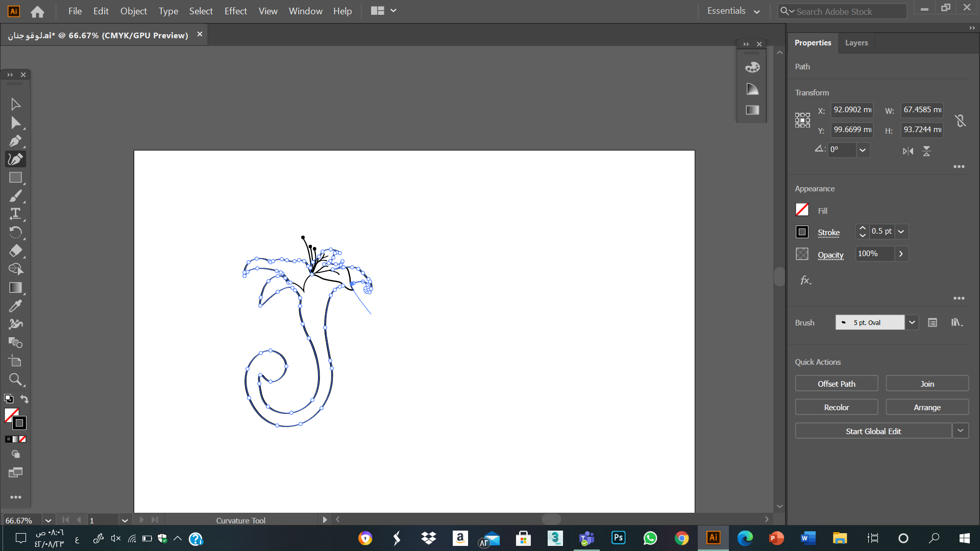Image resolution: width=980 pixels, height=551 pixels.
Task: Open the artboard navigation dropdown
Action: click(125, 520)
